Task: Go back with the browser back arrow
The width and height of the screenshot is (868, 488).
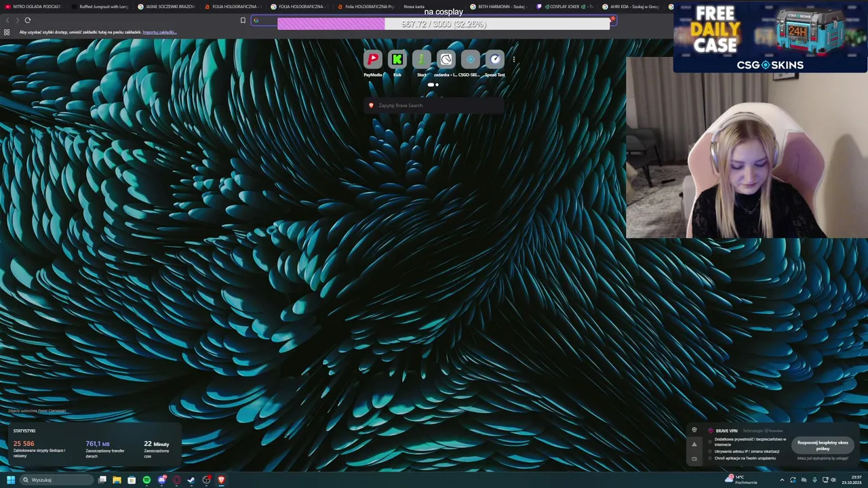Action: click(7, 20)
